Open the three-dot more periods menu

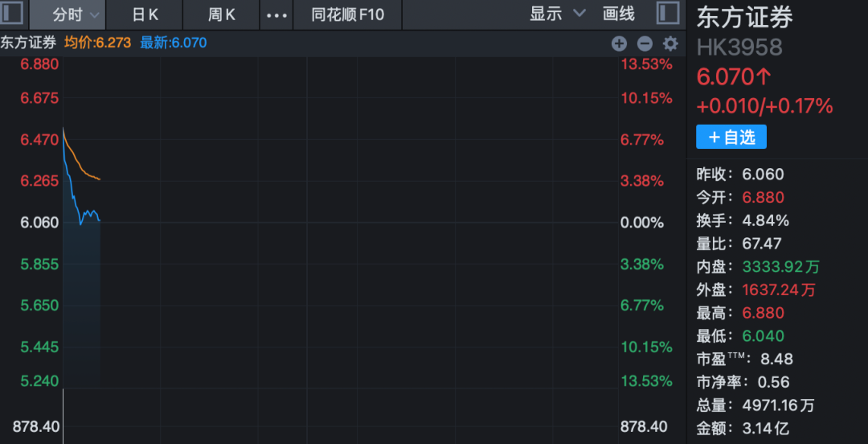point(276,14)
